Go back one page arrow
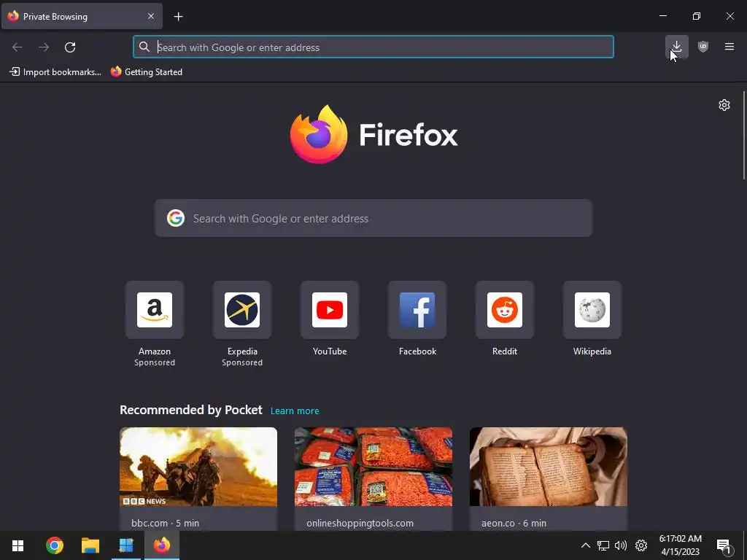747x560 pixels. (18, 47)
